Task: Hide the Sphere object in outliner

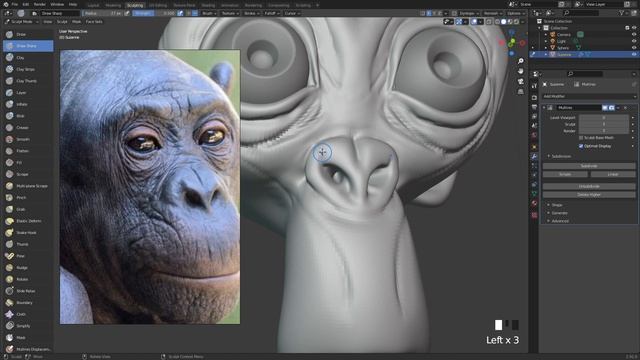Action: tap(634, 48)
